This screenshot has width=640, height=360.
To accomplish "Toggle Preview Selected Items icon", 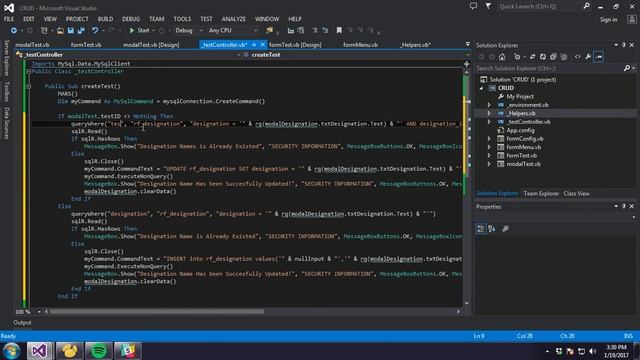I will pyautogui.click(x=599, y=57).
